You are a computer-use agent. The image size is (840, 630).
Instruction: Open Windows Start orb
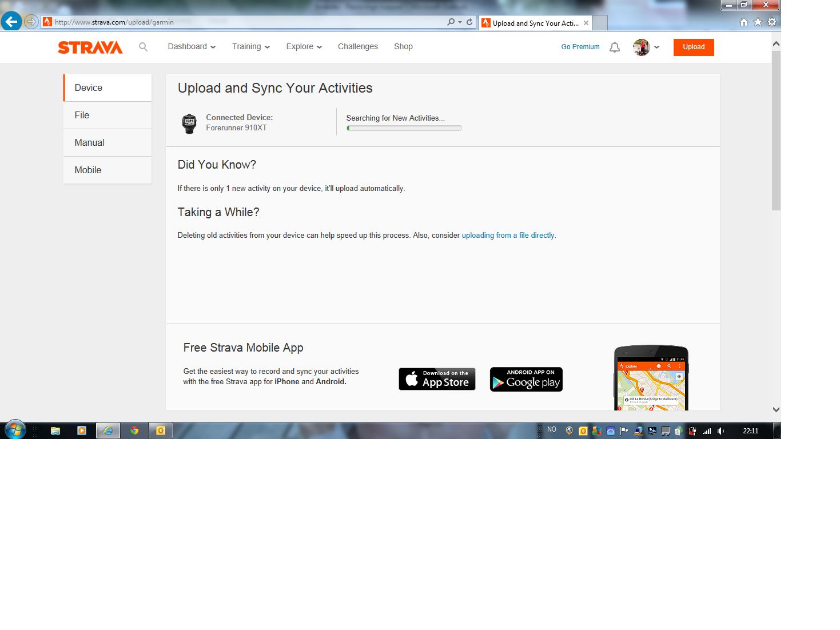coord(15,430)
